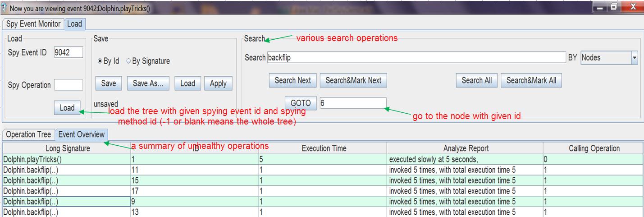Click the Spy Operation input field

coord(69,85)
